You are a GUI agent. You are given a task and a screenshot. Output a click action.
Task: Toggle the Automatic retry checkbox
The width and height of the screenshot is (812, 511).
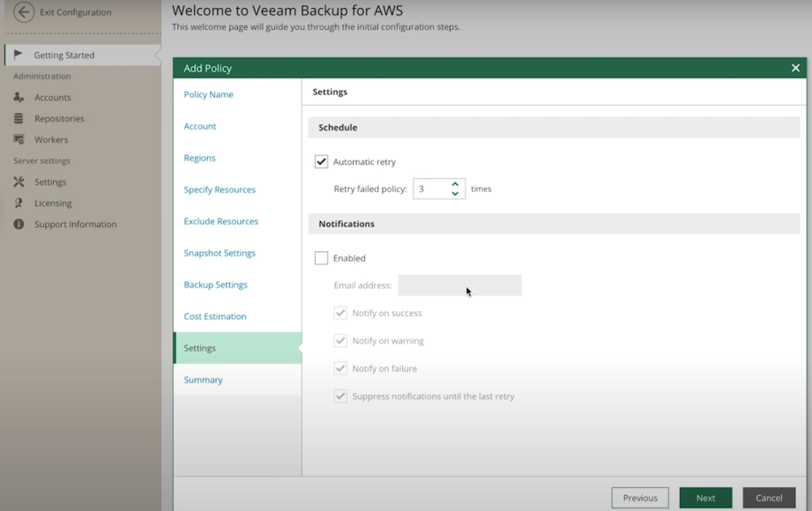click(323, 161)
